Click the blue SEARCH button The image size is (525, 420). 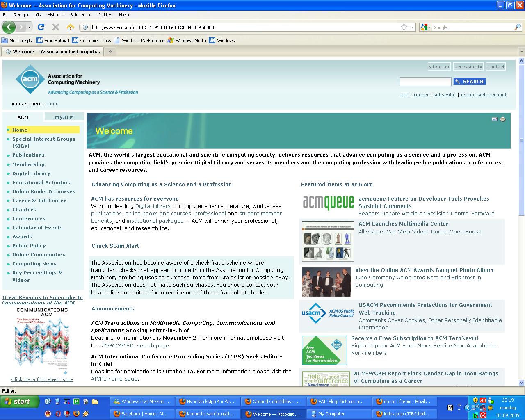(x=470, y=82)
